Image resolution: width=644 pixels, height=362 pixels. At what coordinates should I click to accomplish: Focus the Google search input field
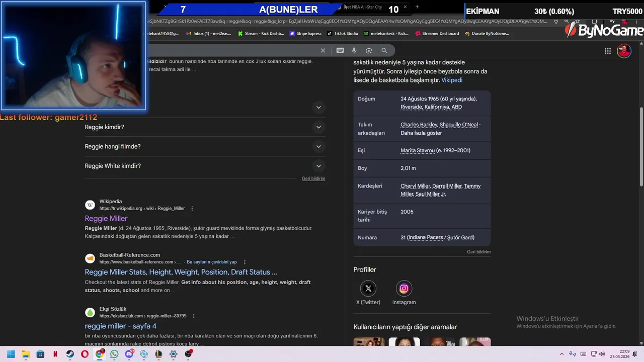pyautogui.click(x=231, y=50)
